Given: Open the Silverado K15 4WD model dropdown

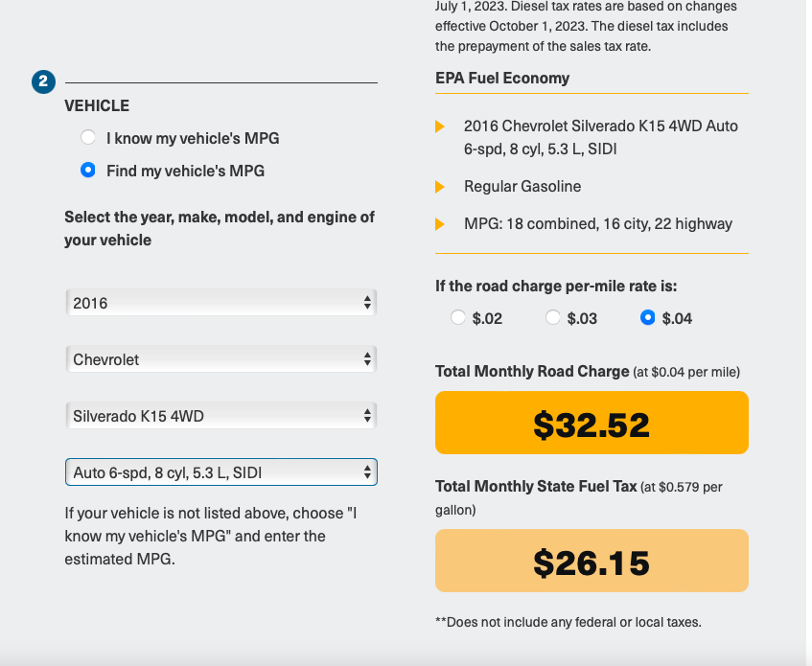Looking at the screenshot, I should (x=221, y=416).
